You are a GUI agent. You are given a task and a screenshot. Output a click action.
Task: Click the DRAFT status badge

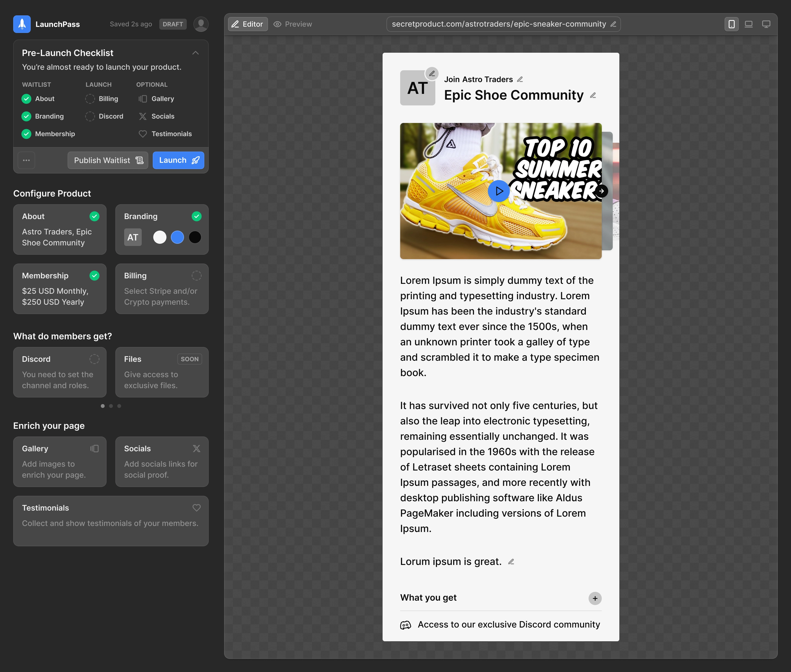pos(173,24)
